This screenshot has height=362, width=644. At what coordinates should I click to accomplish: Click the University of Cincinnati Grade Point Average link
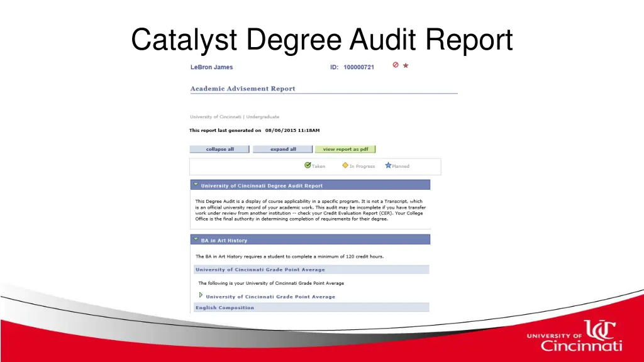coord(270,297)
